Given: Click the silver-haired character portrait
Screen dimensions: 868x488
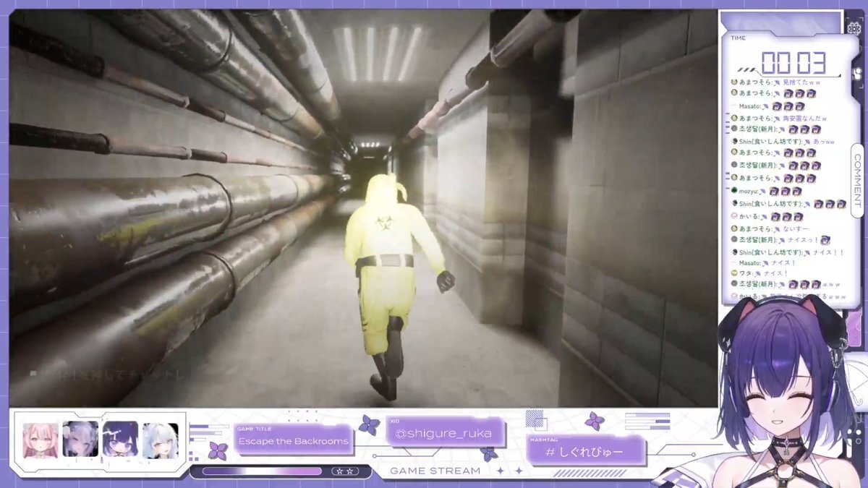Looking at the screenshot, I should (80, 440).
